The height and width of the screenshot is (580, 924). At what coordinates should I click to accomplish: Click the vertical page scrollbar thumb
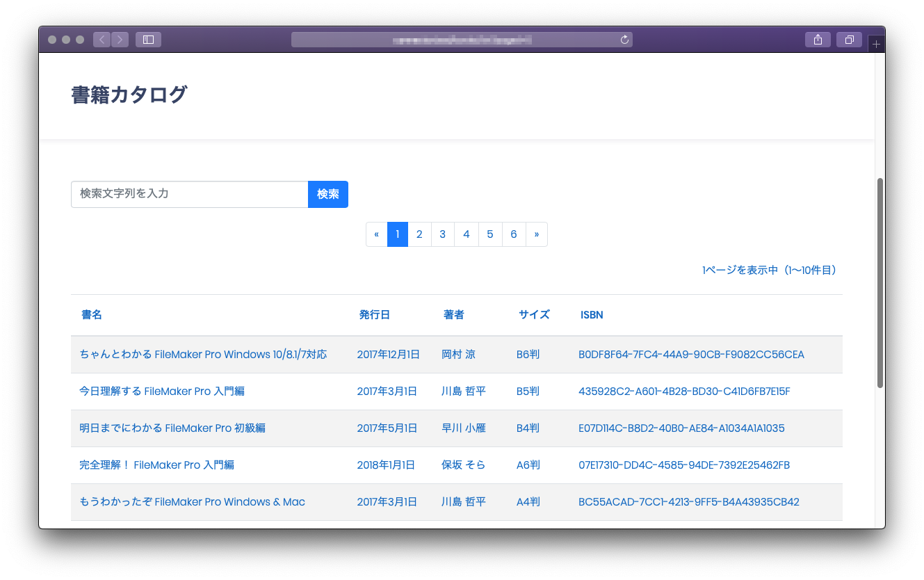click(880, 283)
